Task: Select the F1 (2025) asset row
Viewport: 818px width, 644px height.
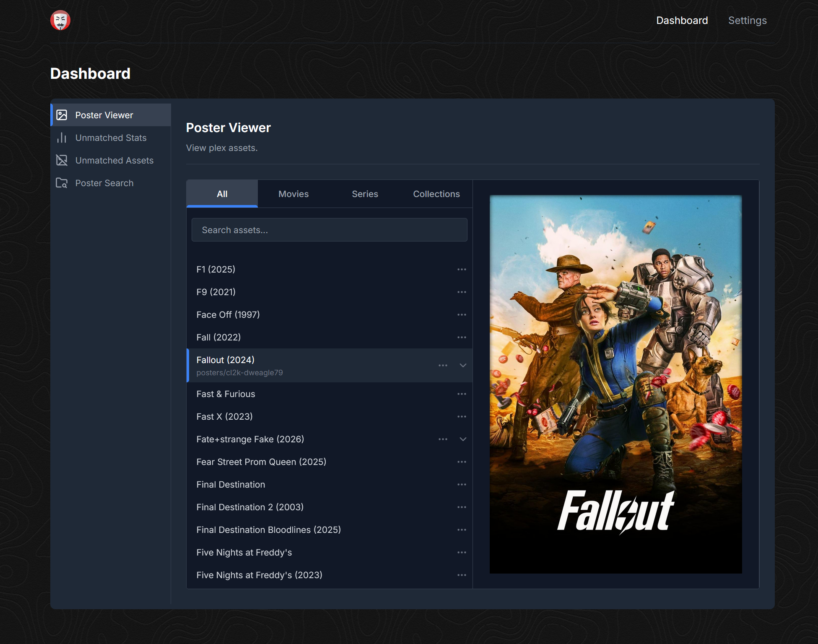Action: coord(330,269)
